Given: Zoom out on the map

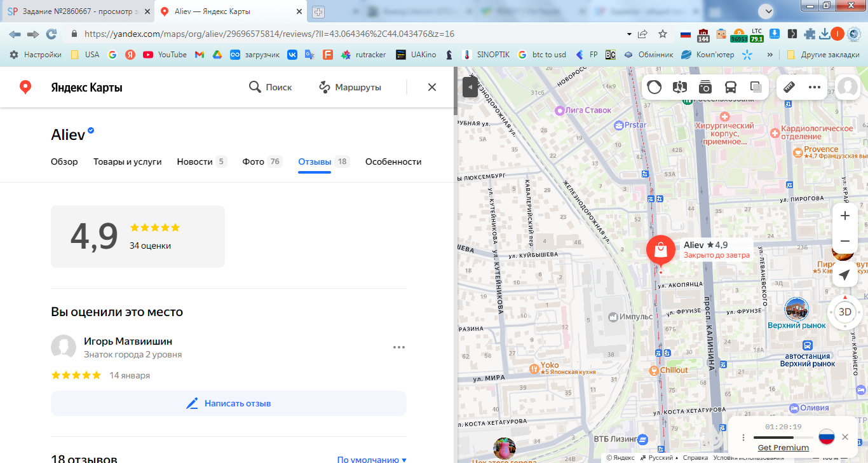Looking at the screenshot, I should [x=845, y=241].
